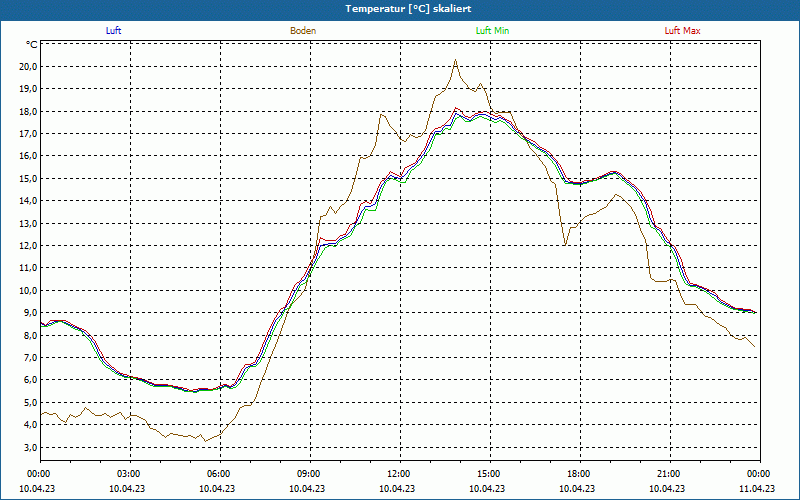800x500 pixels.
Task: Click the 06:00 time label
Action: pyautogui.click(x=218, y=474)
